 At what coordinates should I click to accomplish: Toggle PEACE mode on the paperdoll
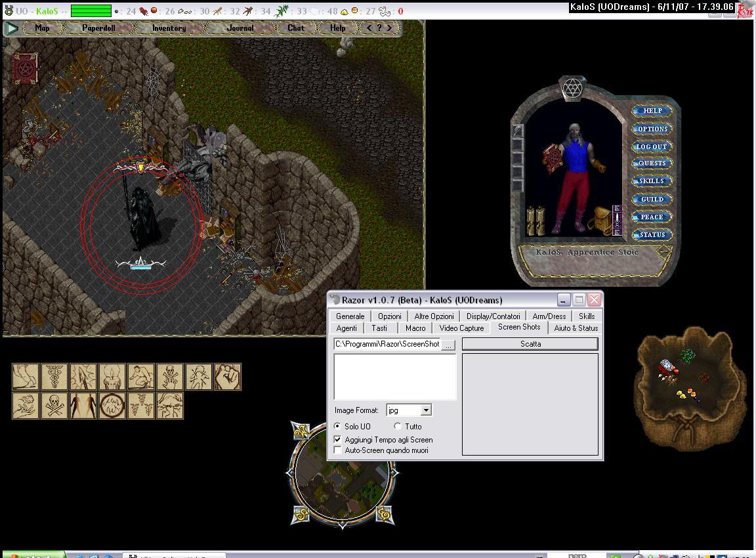[x=652, y=217]
